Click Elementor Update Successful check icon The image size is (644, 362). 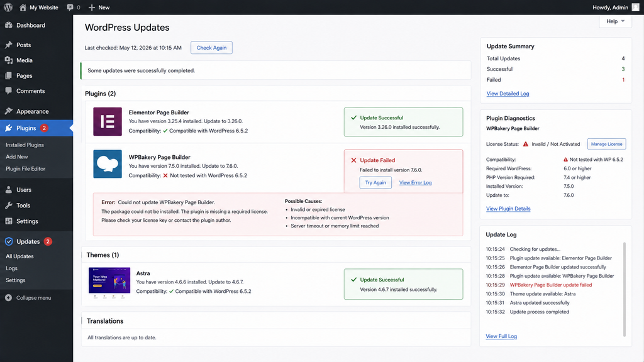353,118
